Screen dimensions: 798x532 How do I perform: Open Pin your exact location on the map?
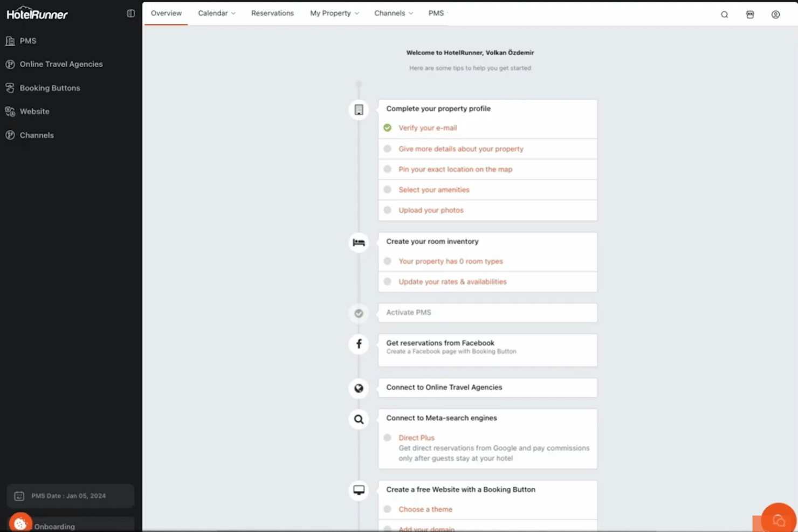click(x=456, y=169)
